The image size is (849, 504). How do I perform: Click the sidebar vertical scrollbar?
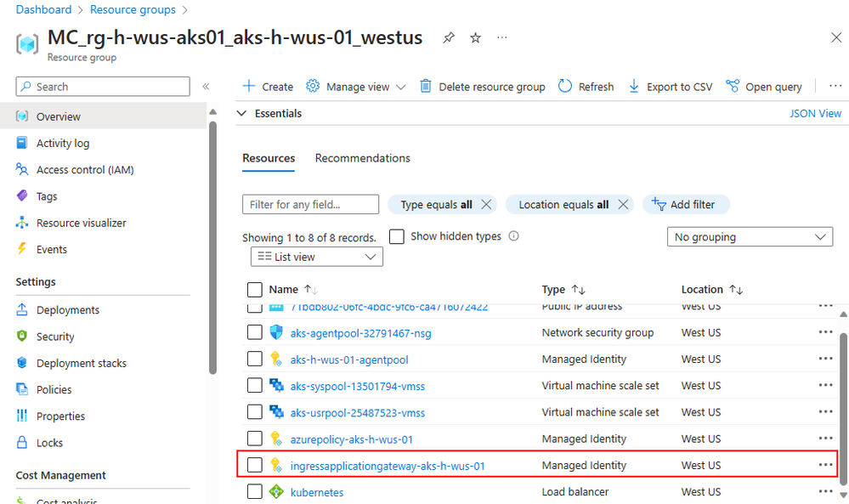tap(212, 247)
